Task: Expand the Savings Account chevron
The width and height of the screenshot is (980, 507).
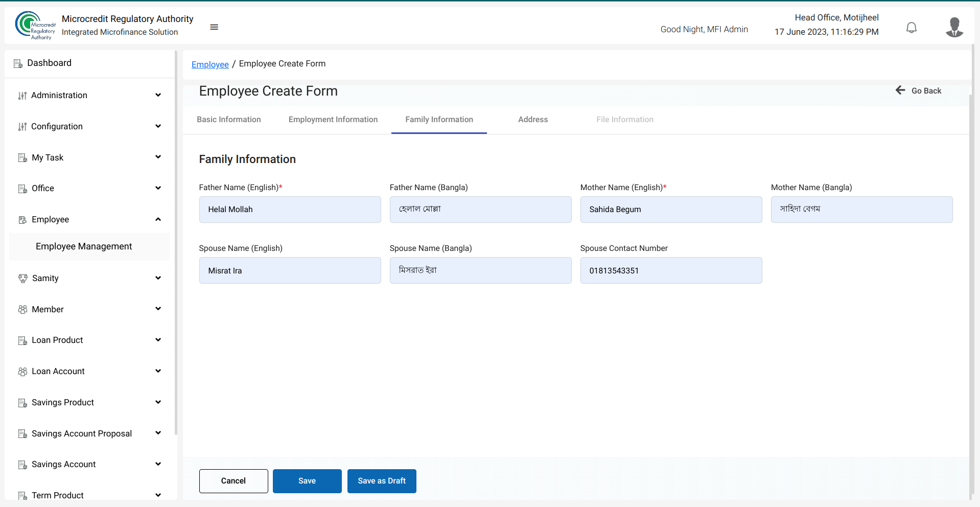Action: pos(158,464)
